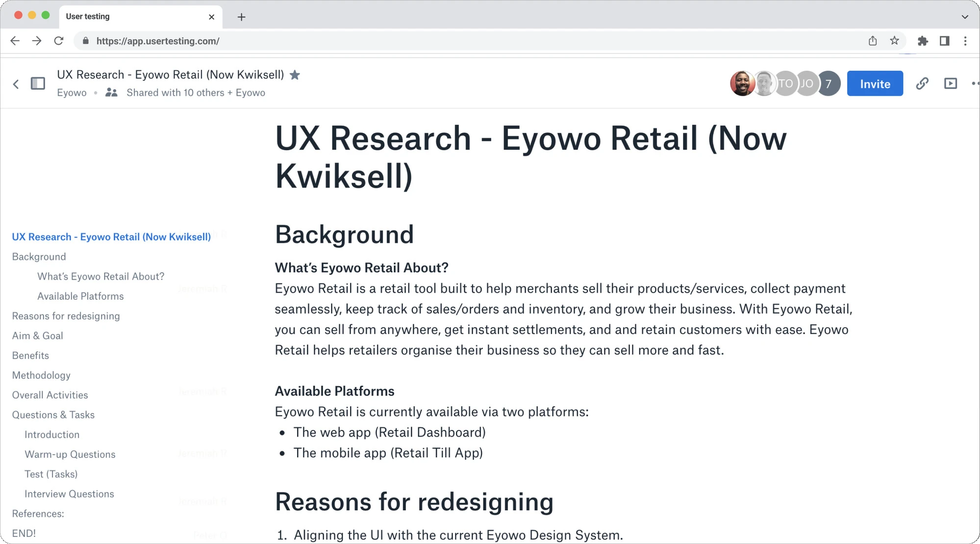Image resolution: width=980 pixels, height=544 pixels.
Task: Copy the document link icon
Action: click(922, 83)
